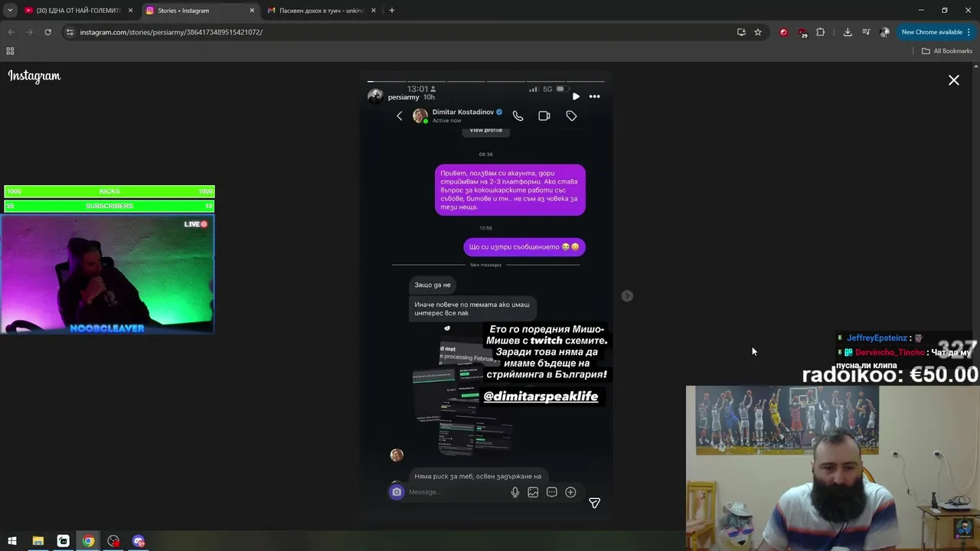Image resolution: width=980 pixels, height=551 pixels.
Task: Go forward in browser history
Action: [x=29, y=32]
